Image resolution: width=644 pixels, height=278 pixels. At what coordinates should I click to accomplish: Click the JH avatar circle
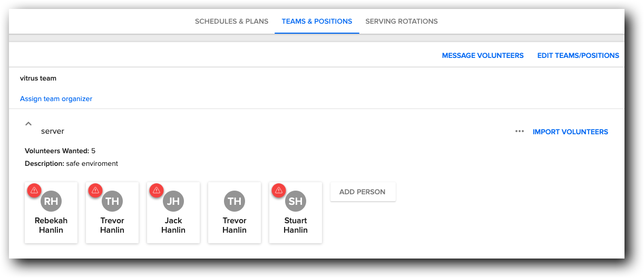click(173, 201)
